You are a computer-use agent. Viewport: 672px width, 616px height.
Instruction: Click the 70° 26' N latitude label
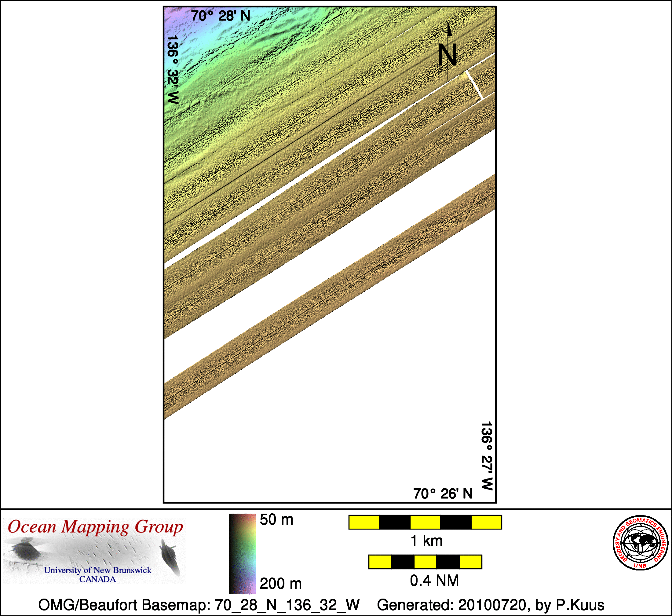click(x=443, y=493)
